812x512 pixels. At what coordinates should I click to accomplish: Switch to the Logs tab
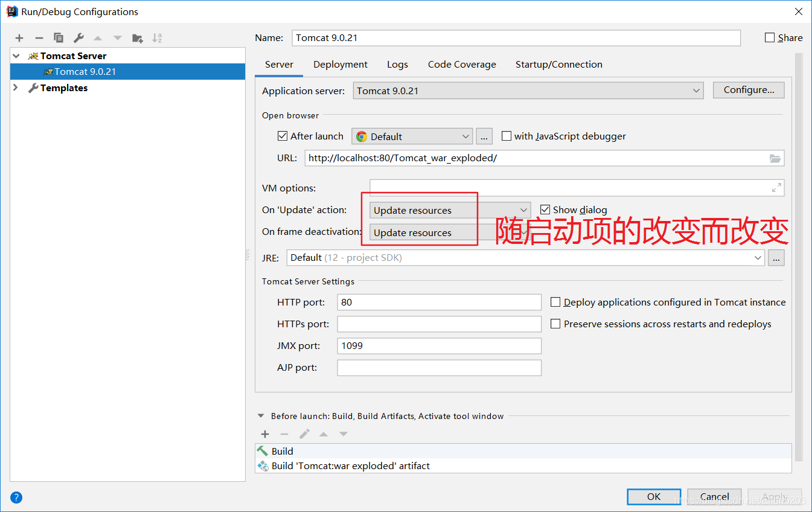[x=397, y=65]
